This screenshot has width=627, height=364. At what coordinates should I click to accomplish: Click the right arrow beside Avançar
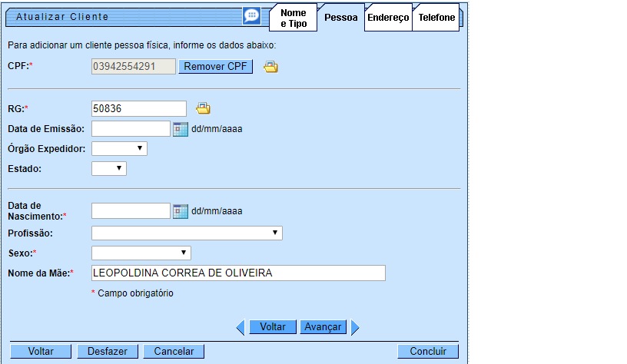click(x=355, y=327)
